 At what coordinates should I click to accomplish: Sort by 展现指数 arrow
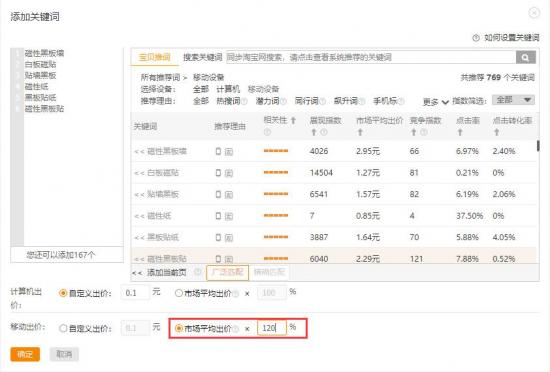(x=314, y=132)
